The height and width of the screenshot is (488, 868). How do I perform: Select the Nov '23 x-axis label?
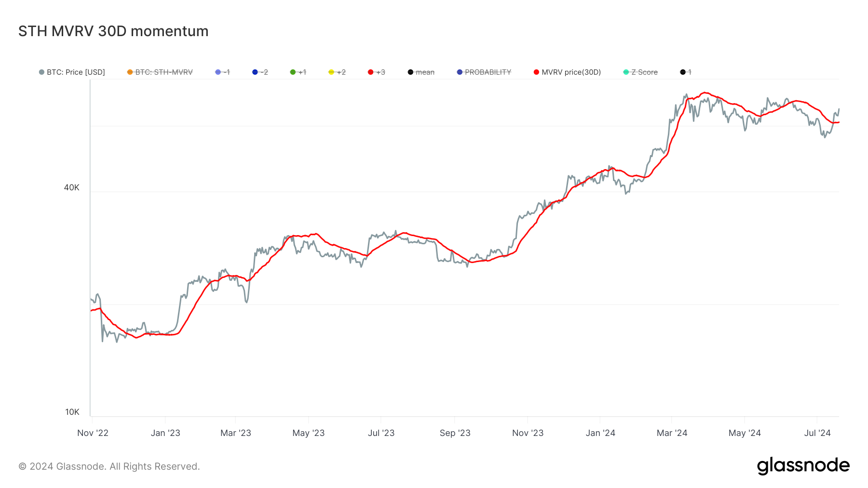(528, 433)
